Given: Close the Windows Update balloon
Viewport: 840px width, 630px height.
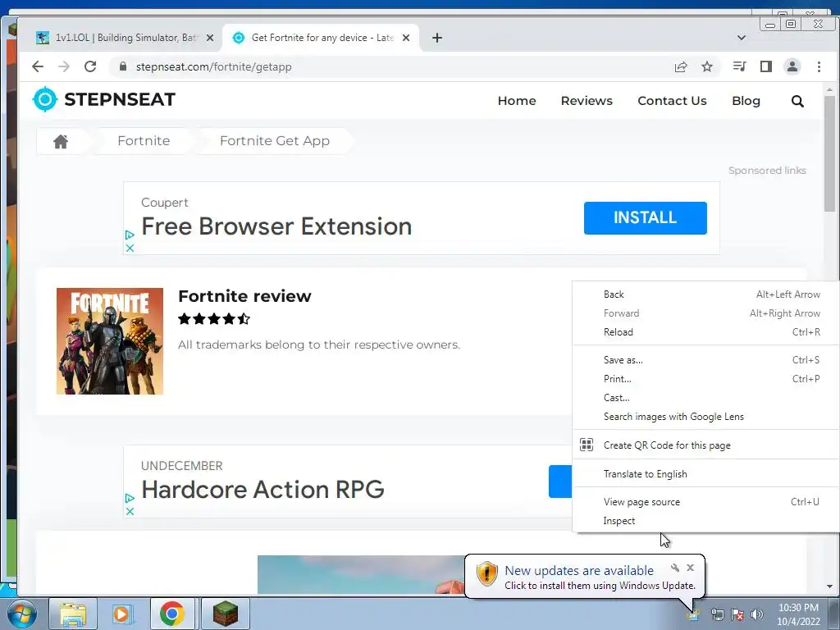Looking at the screenshot, I should coord(691,568).
